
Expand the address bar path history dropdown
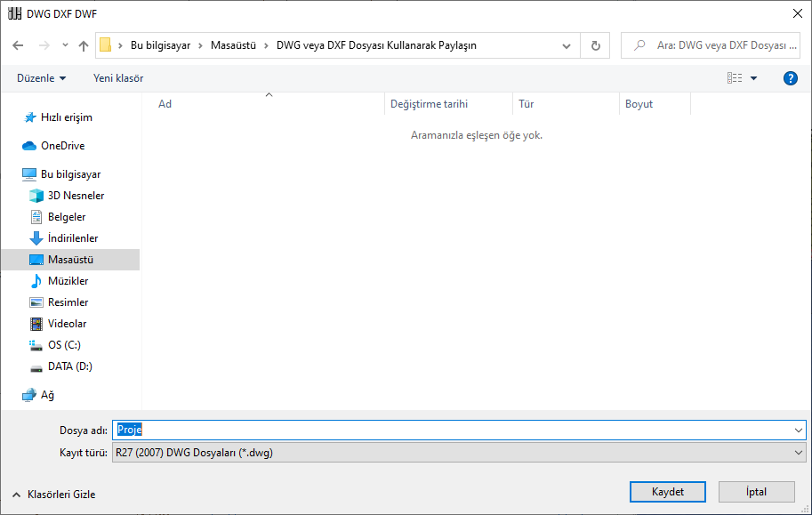567,45
